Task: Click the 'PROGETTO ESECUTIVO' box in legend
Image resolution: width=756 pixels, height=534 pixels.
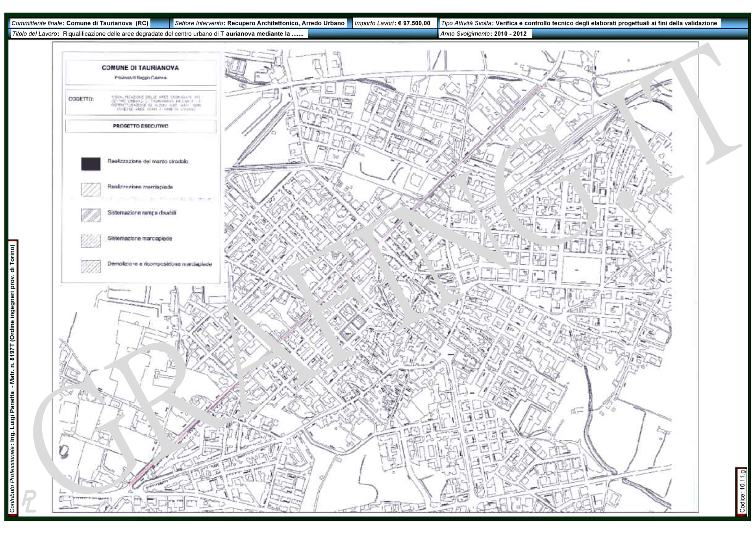Action: point(141,126)
